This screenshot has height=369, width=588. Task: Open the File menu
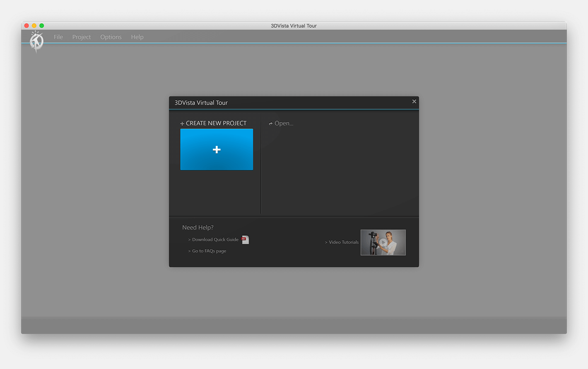pyautogui.click(x=58, y=37)
